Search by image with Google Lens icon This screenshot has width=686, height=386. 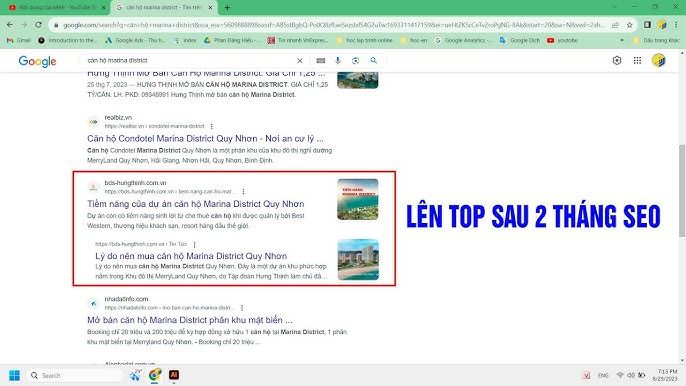pos(355,60)
